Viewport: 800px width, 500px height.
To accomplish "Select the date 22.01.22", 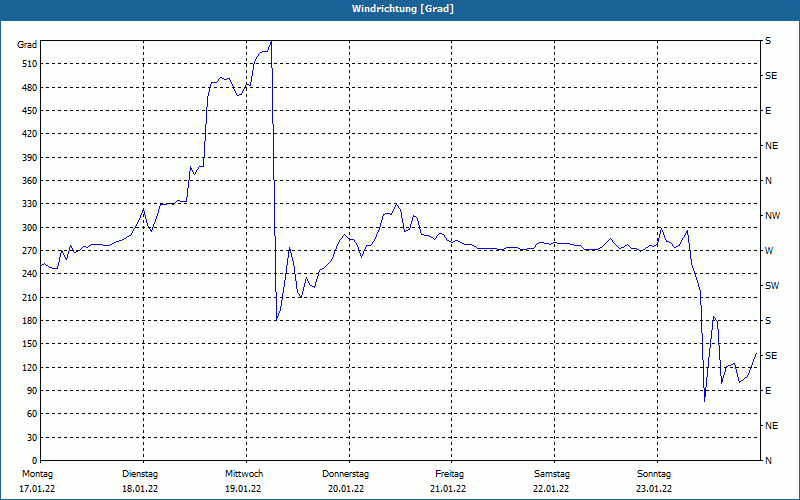I will (551, 489).
